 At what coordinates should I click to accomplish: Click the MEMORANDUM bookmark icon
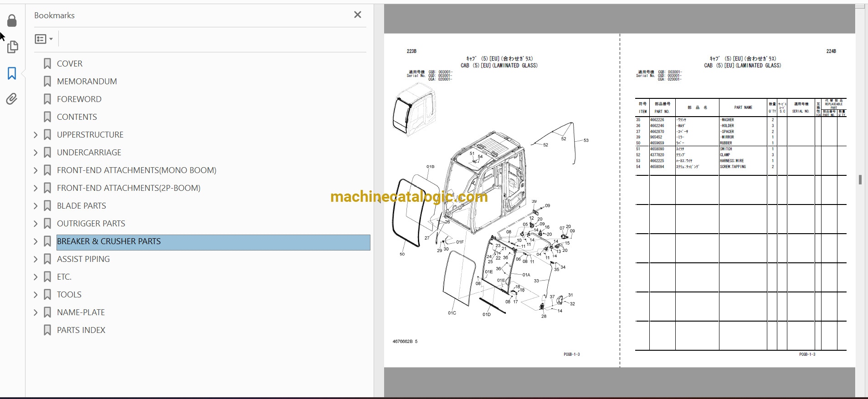pyautogui.click(x=47, y=82)
